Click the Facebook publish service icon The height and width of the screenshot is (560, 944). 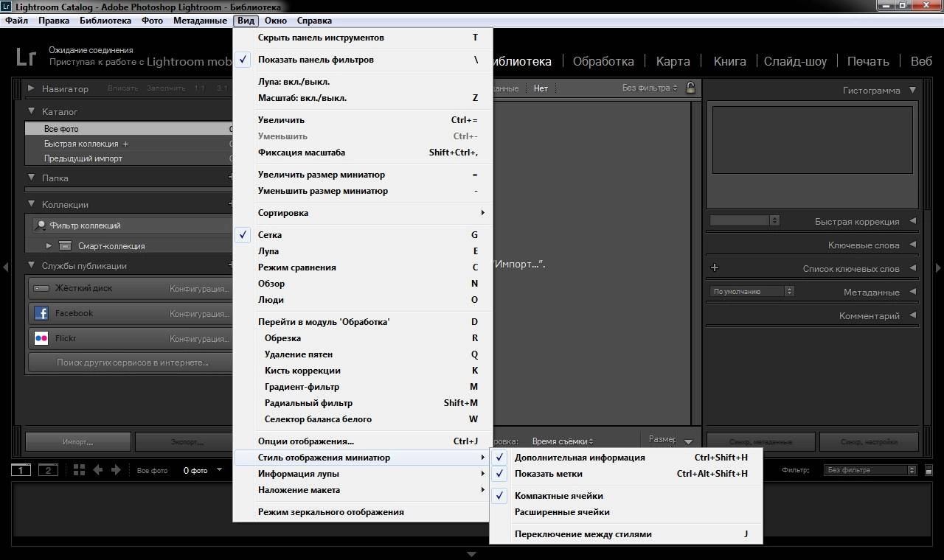[x=41, y=313]
